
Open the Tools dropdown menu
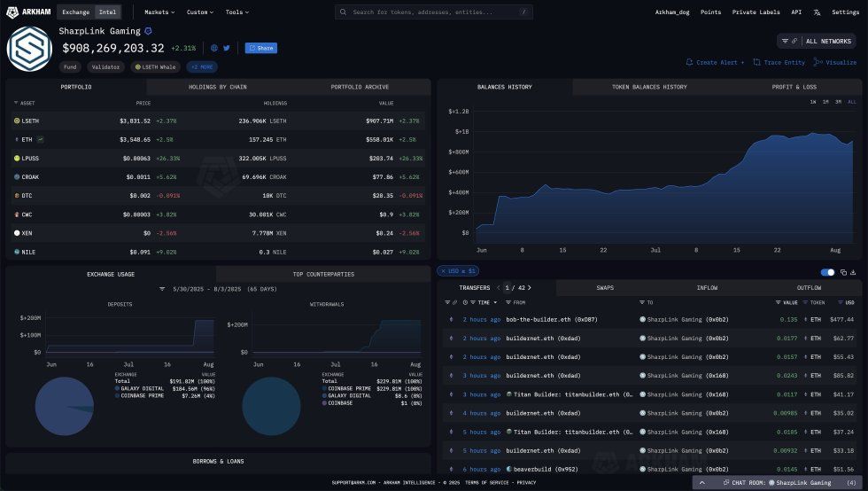(x=237, y=12)
